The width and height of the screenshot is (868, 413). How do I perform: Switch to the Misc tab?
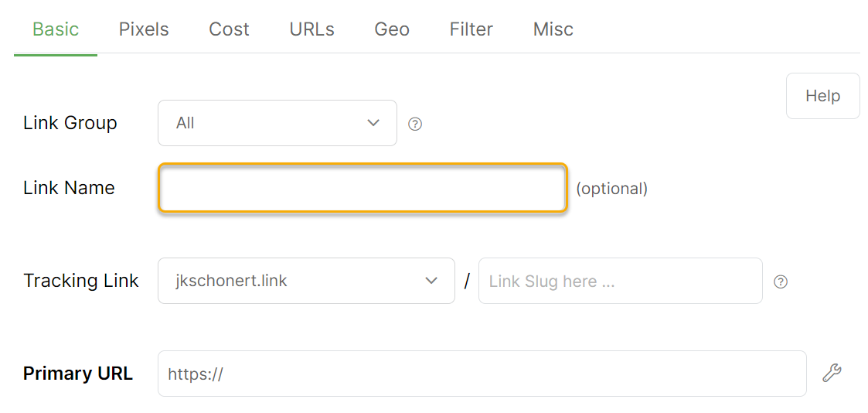tap(553, 29)
